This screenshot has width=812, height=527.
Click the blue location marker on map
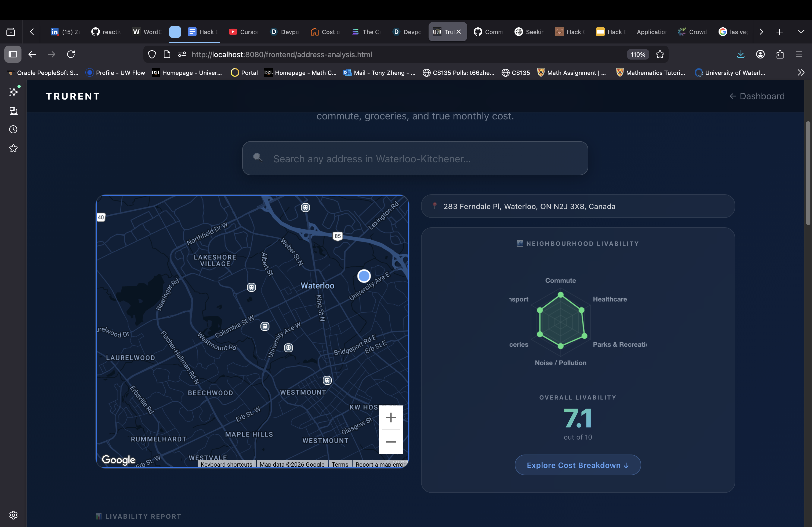364,276
